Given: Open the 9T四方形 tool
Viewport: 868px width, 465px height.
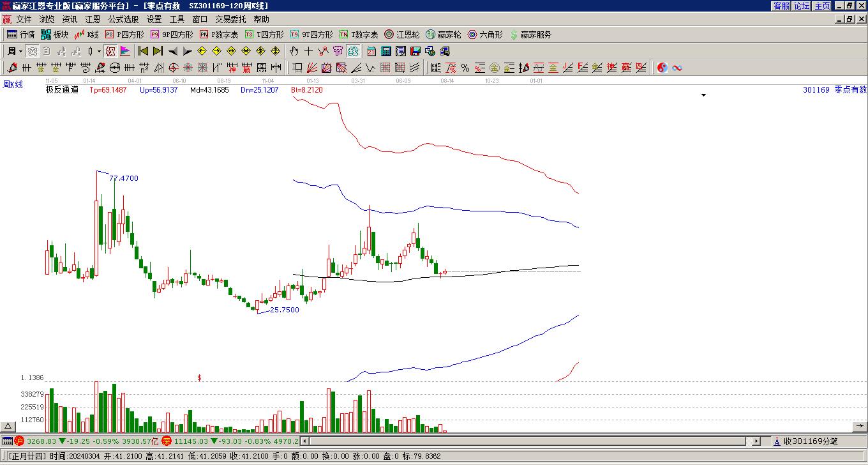Looking at the screenshot, I should pos(311,34).
